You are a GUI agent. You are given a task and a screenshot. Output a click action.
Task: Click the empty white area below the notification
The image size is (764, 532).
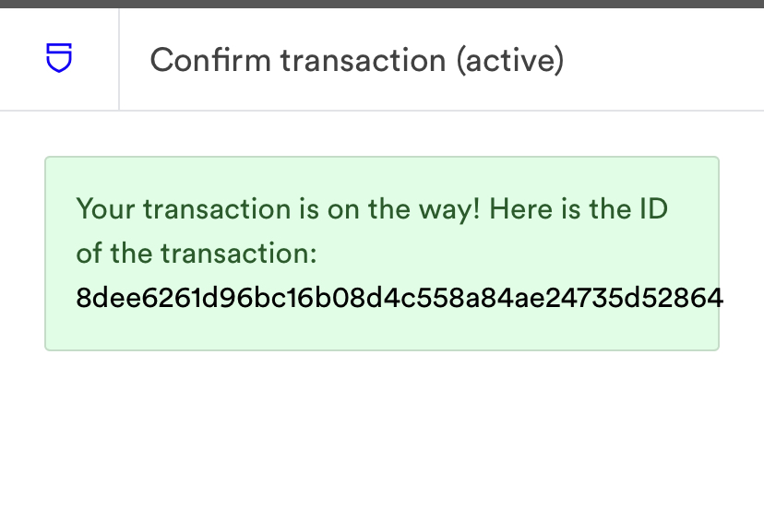(382, 443)
